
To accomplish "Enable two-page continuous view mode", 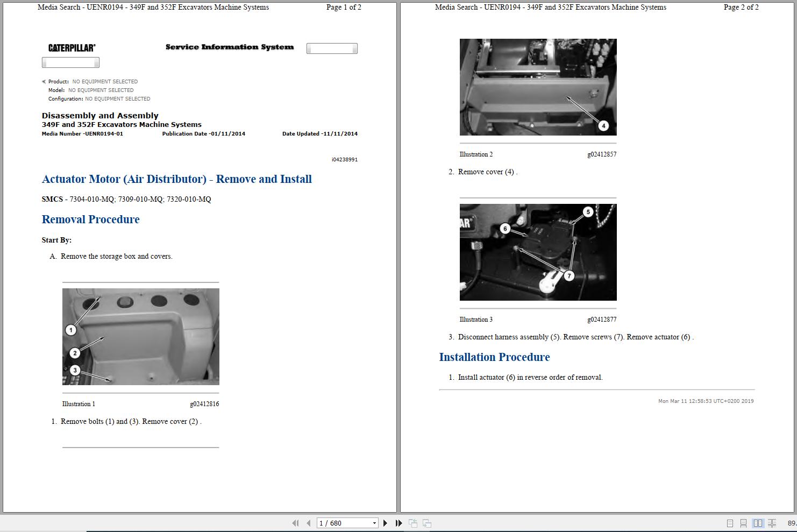I will (x=771, y=523).
